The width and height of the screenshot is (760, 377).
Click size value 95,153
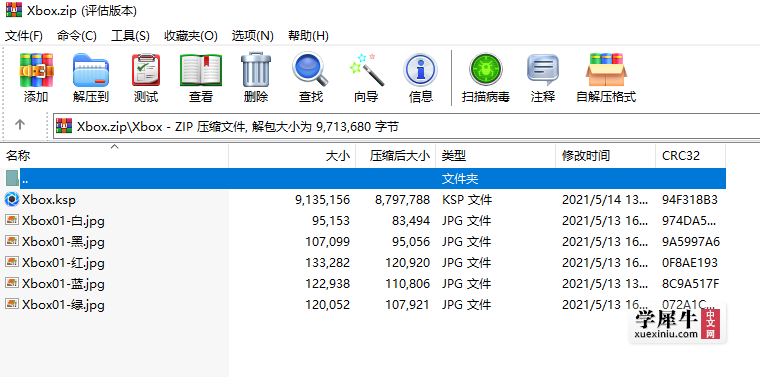tap(331, 221)
